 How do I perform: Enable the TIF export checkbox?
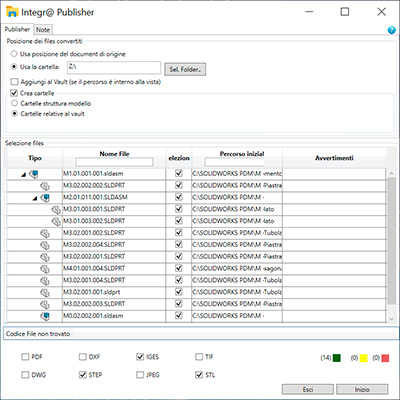(199, 357)
